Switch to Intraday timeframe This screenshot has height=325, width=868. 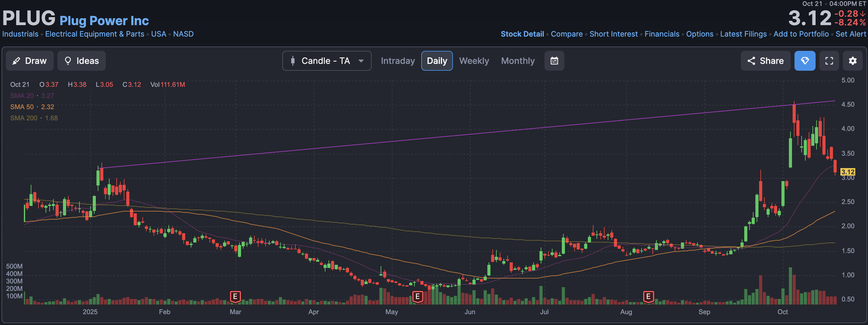[x=398, y=60]
